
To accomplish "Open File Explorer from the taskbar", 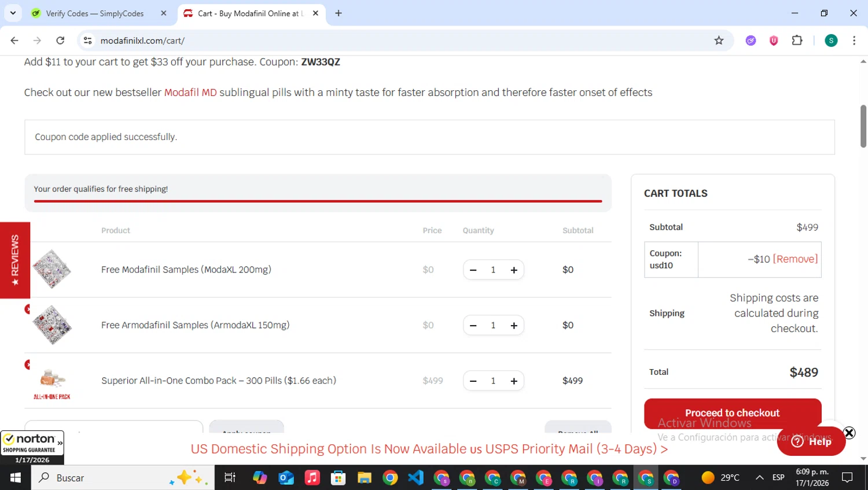I will click(x=364, y=478).
